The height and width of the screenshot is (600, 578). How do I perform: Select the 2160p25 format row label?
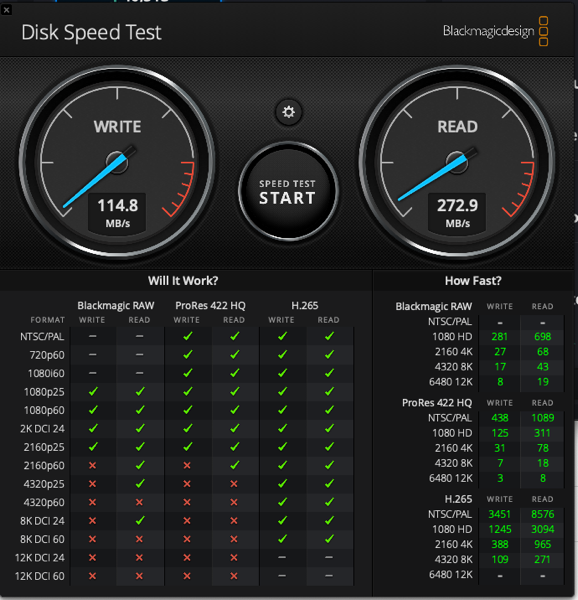pos(44,447)
